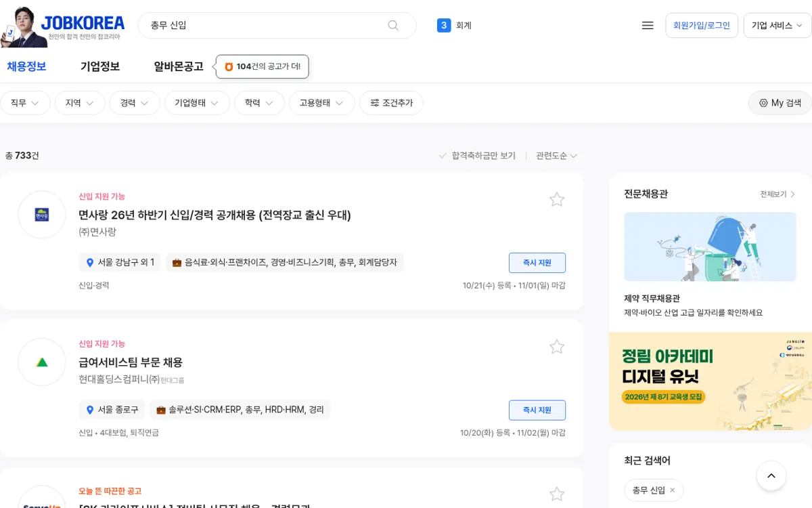The height and width of the screenshot is (508, 812).
Task: Open the 학력 filter dropdown
Action: click(x=259, y=103)
